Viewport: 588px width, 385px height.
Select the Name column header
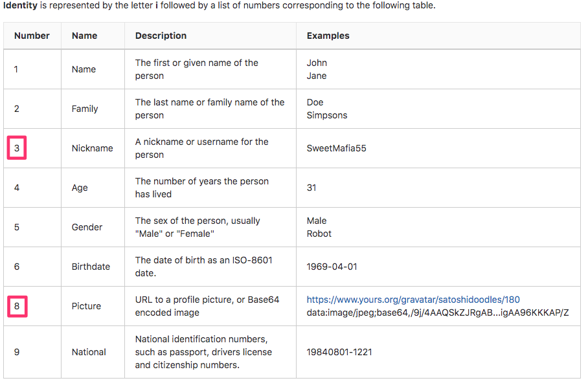[x=84, y=36]
